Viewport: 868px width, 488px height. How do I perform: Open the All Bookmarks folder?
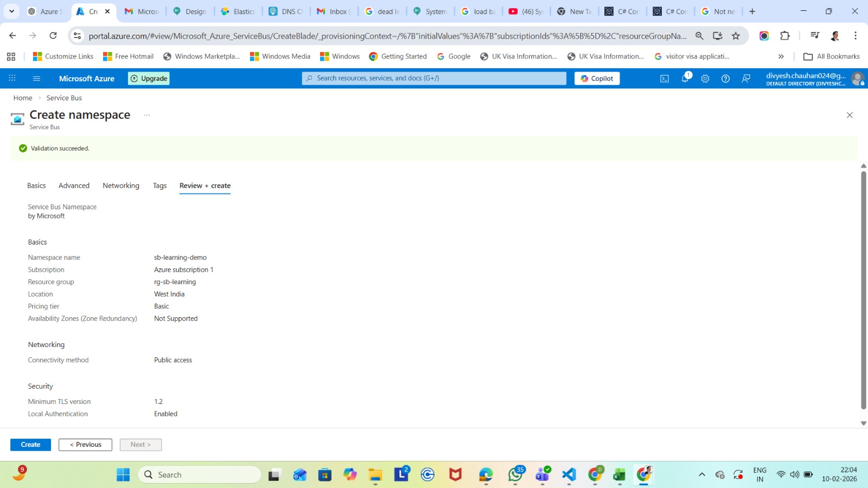pos(832,56)
